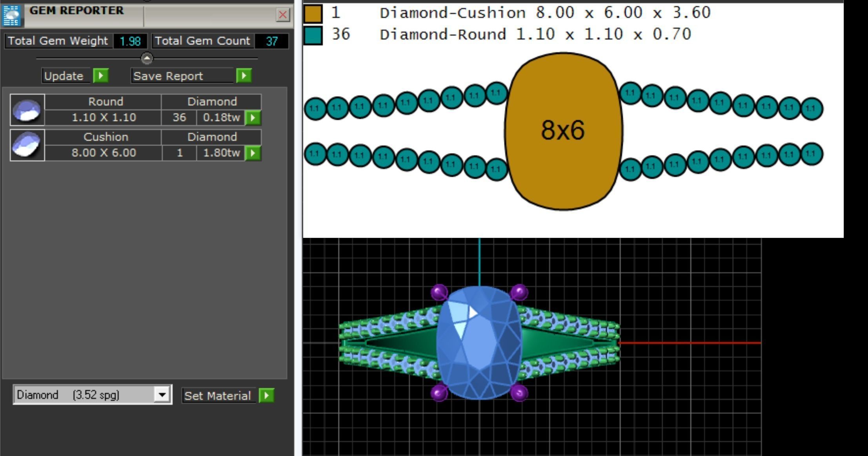Click the Set Material button
The width and height of the screenshot is (868, 456).
pyautogui.click(x=218, y=396)
